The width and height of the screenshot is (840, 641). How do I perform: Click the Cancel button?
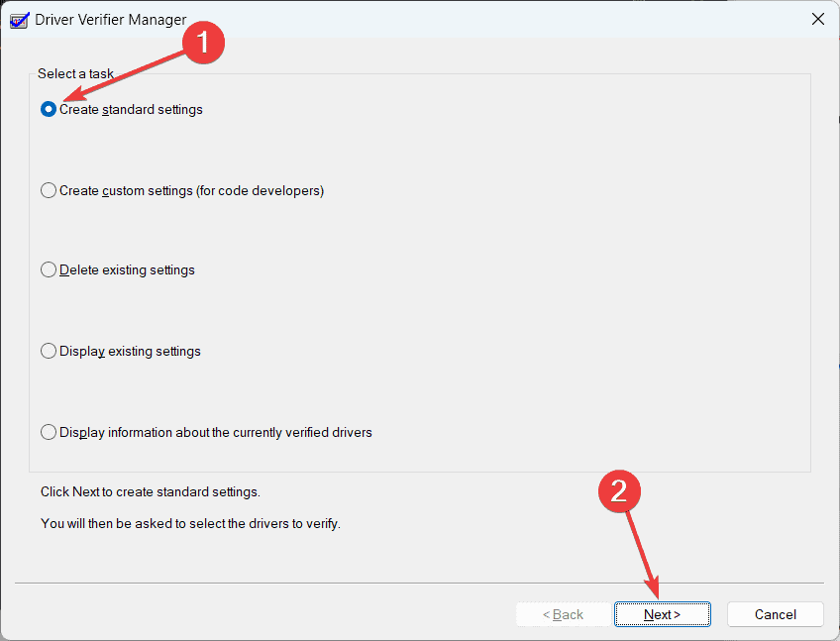(776, 614)
